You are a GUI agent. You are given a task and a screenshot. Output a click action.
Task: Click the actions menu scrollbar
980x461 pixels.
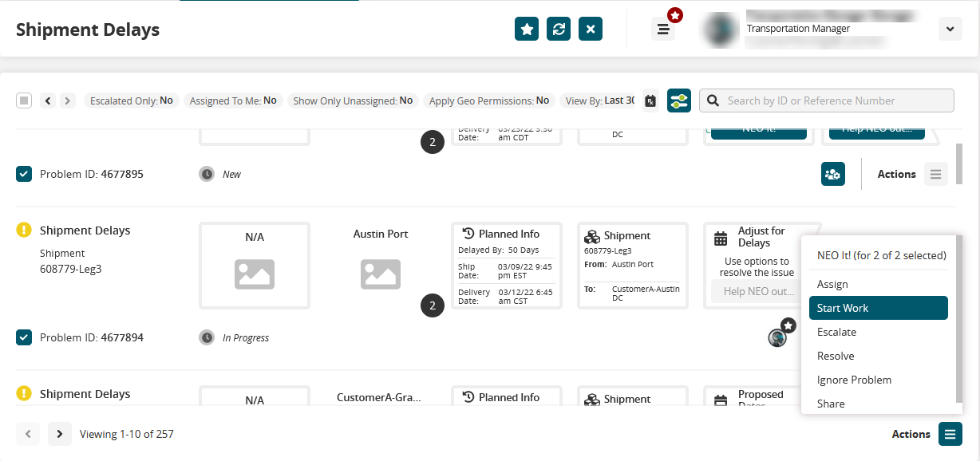tap(959, 319)
